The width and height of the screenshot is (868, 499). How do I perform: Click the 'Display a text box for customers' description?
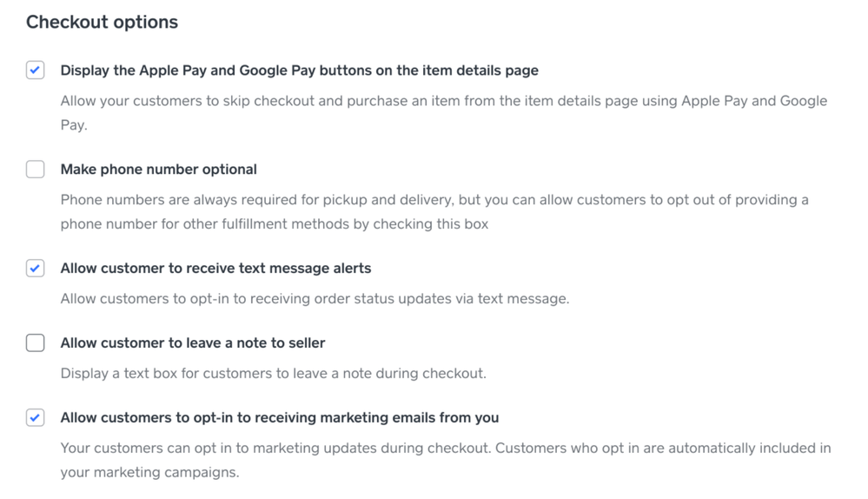click(x=273, y=374)
